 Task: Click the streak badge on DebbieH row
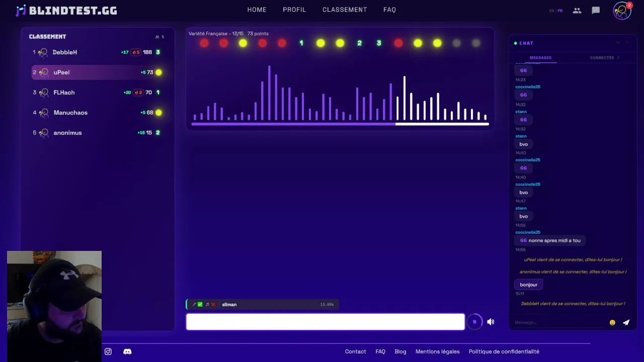[x=136, y=52]
